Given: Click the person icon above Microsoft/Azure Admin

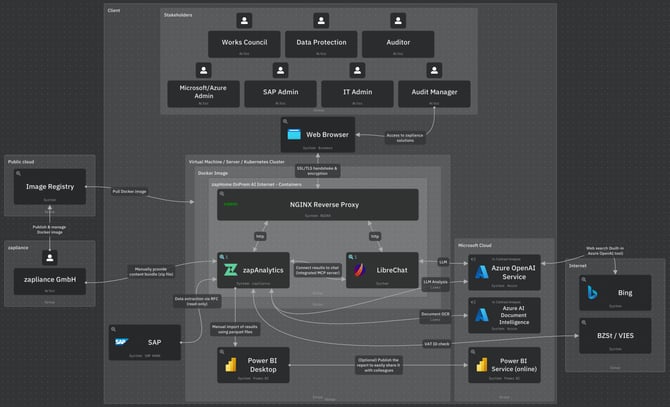Looking at the screenshot, I should (x=203, y=70).
